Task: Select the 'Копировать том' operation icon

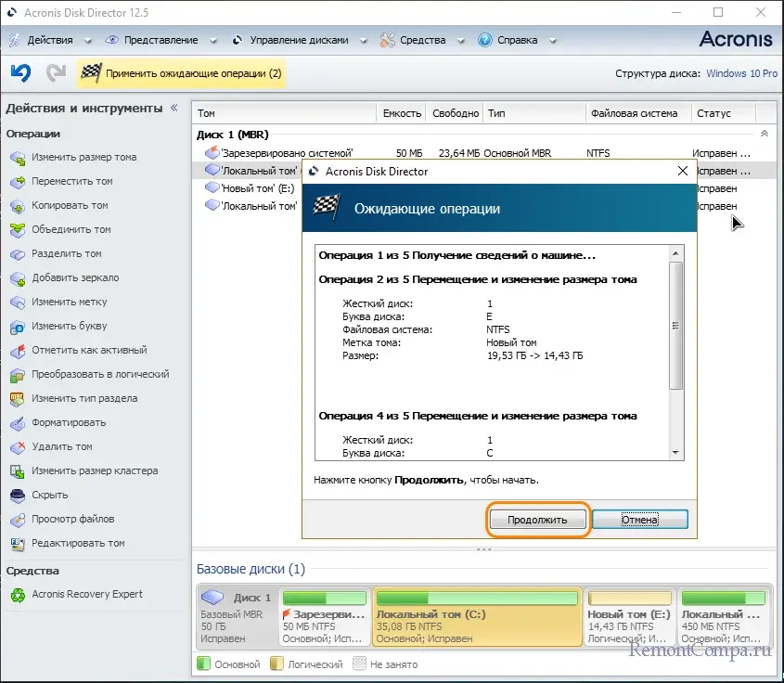Action: (18, 206)
